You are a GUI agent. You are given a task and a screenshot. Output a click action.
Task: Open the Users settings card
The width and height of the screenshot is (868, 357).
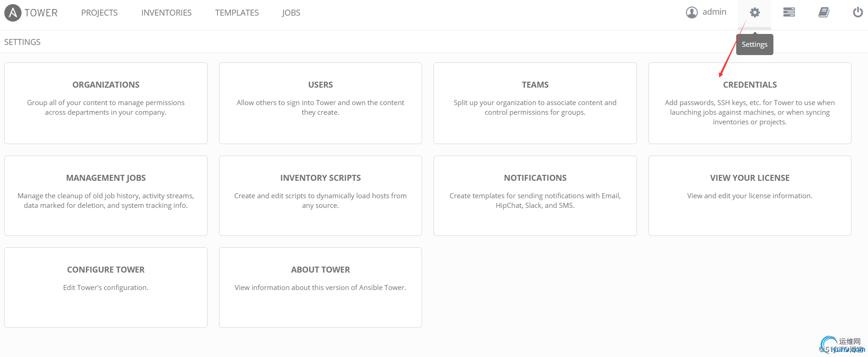(x=321, y=103)
